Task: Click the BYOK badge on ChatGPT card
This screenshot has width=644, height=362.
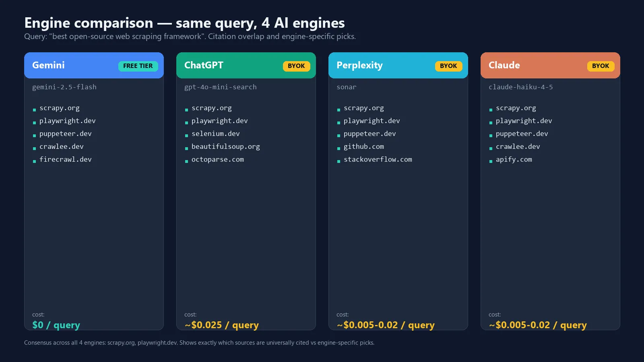Action: (296, 66)
